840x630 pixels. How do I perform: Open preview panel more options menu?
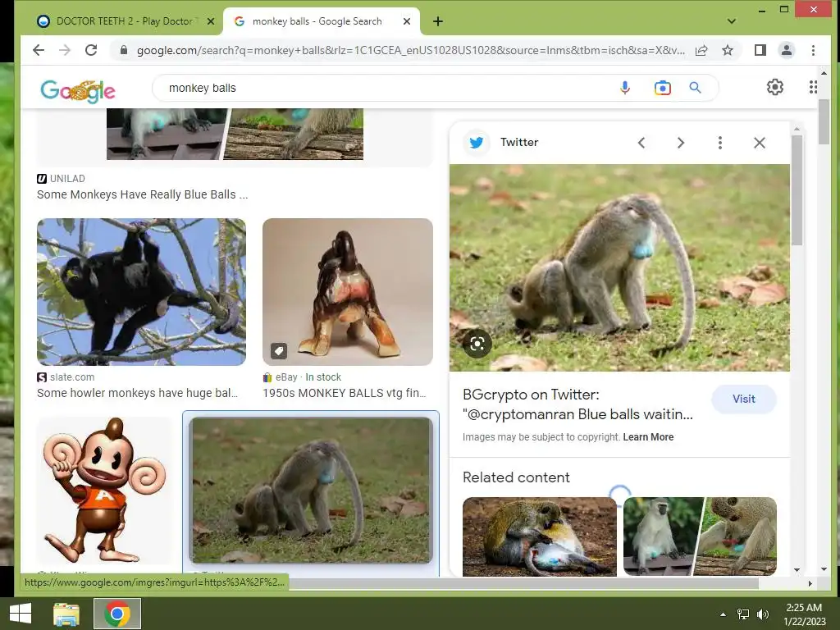720,143
